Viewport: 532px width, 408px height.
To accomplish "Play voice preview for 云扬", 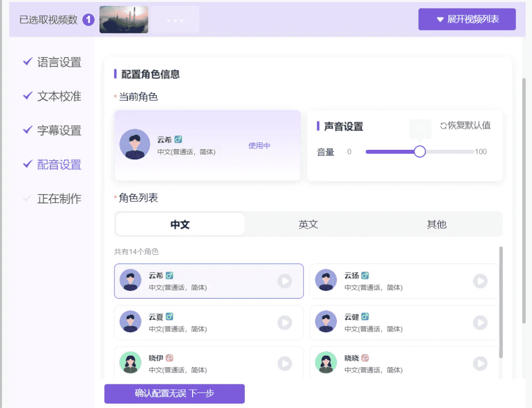I will tap(480, 281).
